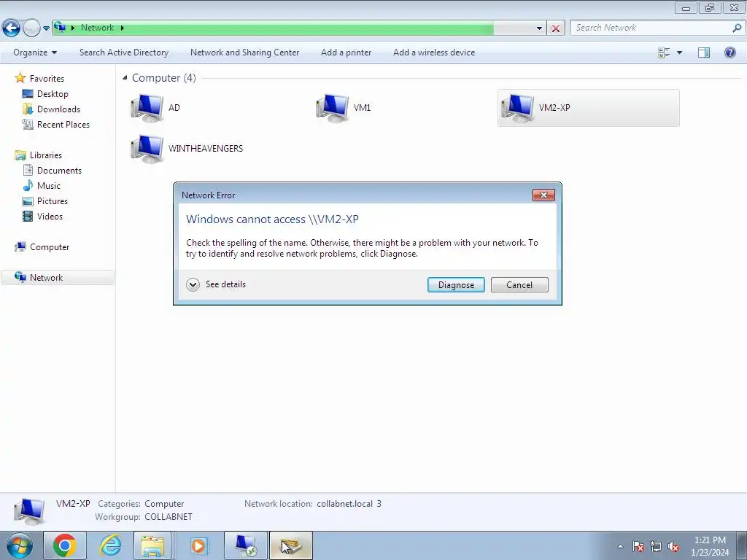Select the VM1 computer icon
Image resolution: width=747 pixels, height=560 pixels.
click(x=332, y=108)
